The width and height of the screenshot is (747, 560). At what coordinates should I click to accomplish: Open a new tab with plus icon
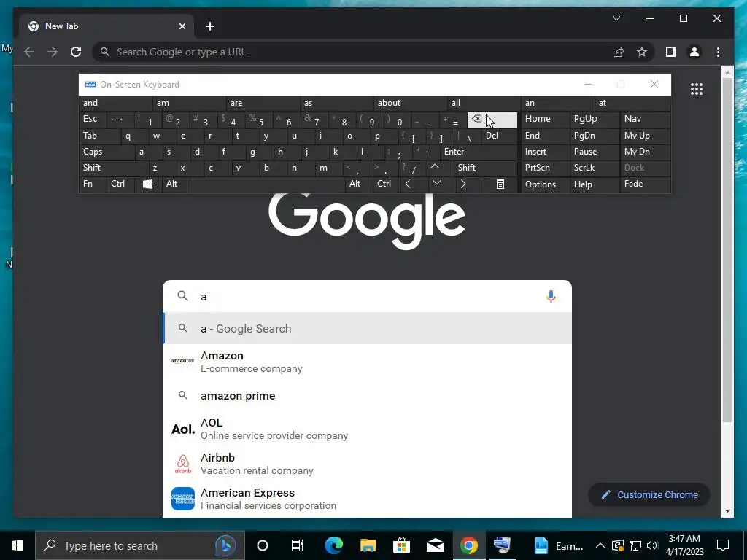[210, 26]
